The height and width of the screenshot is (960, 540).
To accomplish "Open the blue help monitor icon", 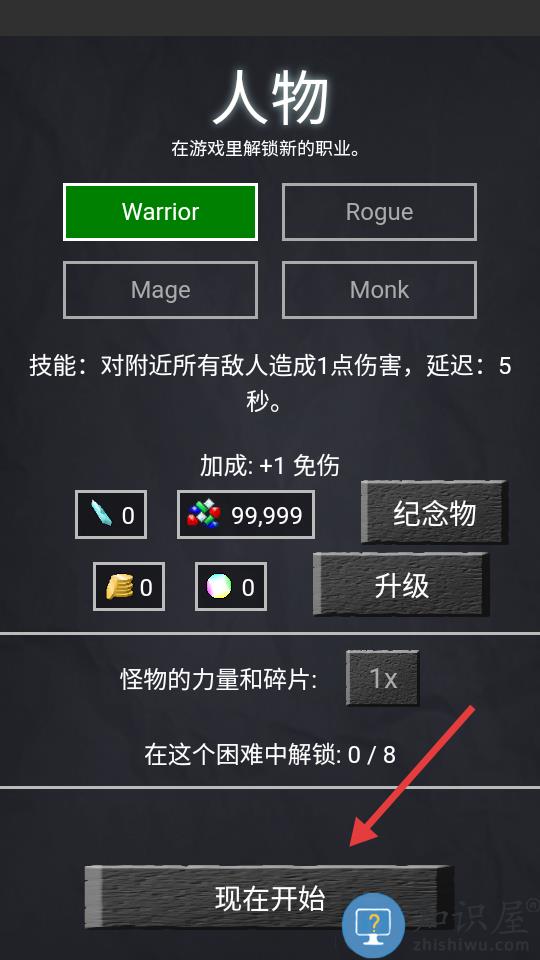I will pos(373,924).
